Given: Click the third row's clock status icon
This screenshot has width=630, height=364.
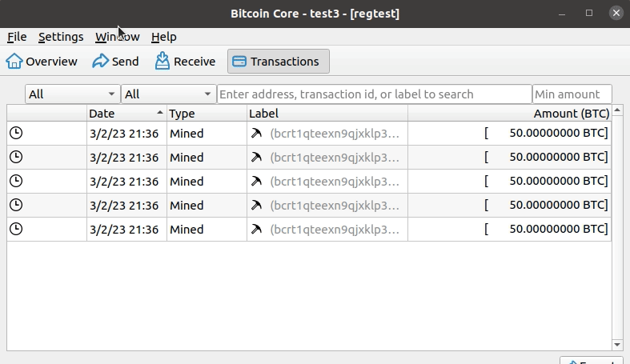Looking at the screenshot, I should point(16,181).
